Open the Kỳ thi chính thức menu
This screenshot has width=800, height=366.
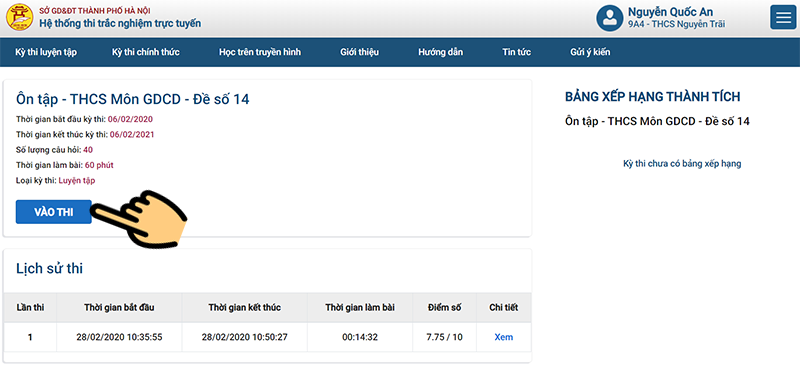[x=145, y=52]
